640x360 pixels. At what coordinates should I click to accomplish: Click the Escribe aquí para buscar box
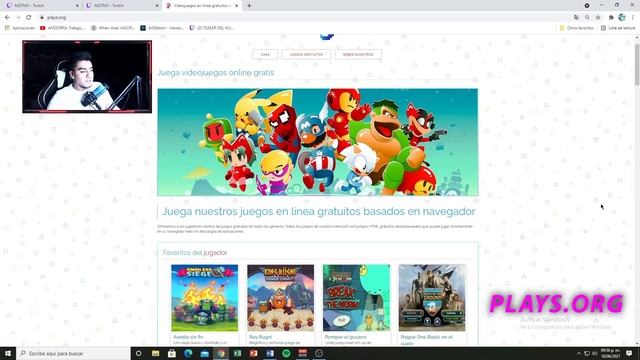(x=73, y=353)
